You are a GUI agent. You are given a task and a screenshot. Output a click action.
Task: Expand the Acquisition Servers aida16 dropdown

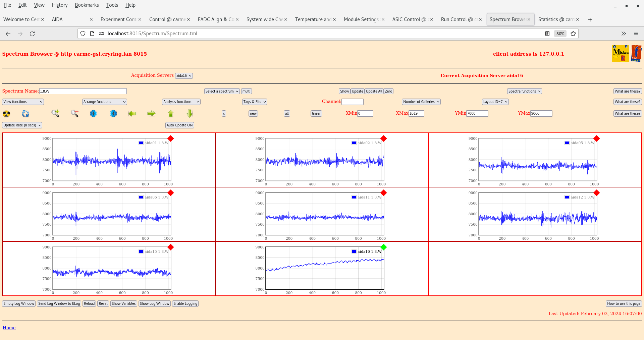[x=184, y=76]
